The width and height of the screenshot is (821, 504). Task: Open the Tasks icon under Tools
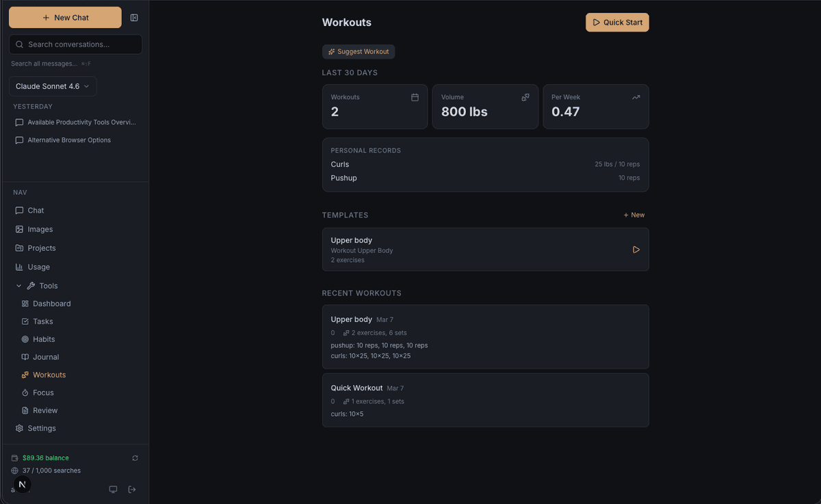click(25, 321)
